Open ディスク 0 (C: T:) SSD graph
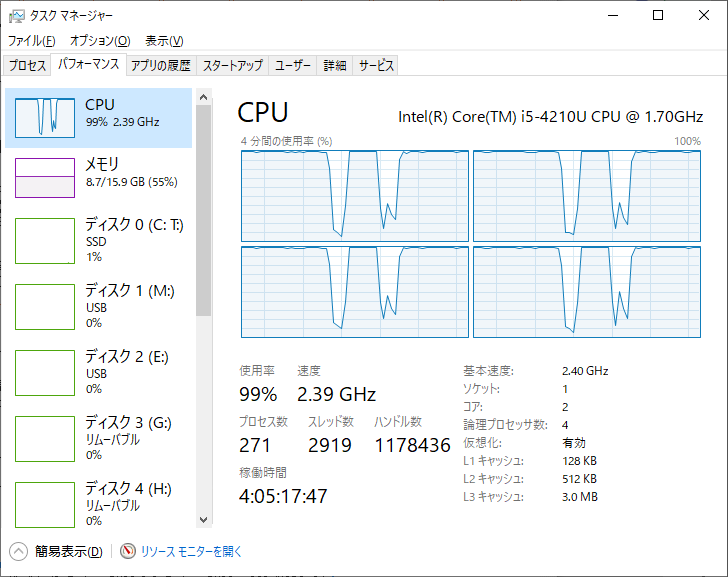 coord(45,241)
